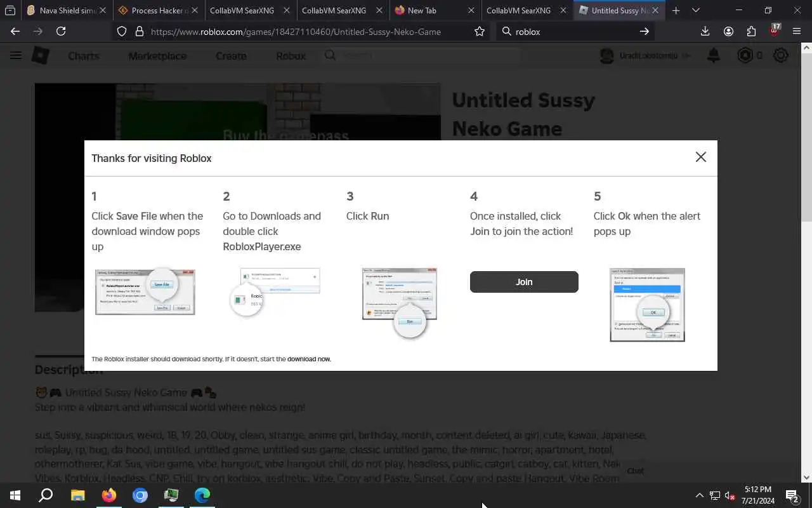
Task: Go back to the previous page
Action: [x=15, y=31]
